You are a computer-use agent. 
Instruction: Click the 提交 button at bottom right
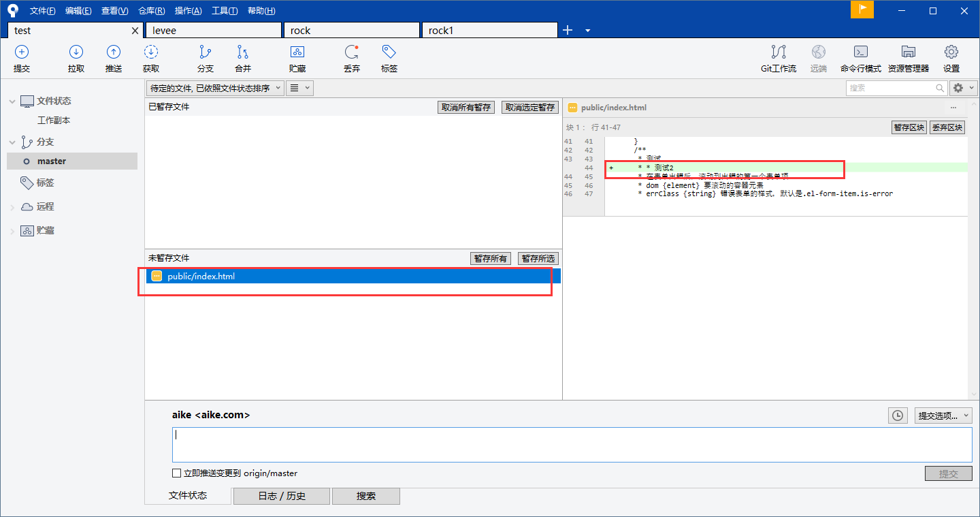coord(949,474)
